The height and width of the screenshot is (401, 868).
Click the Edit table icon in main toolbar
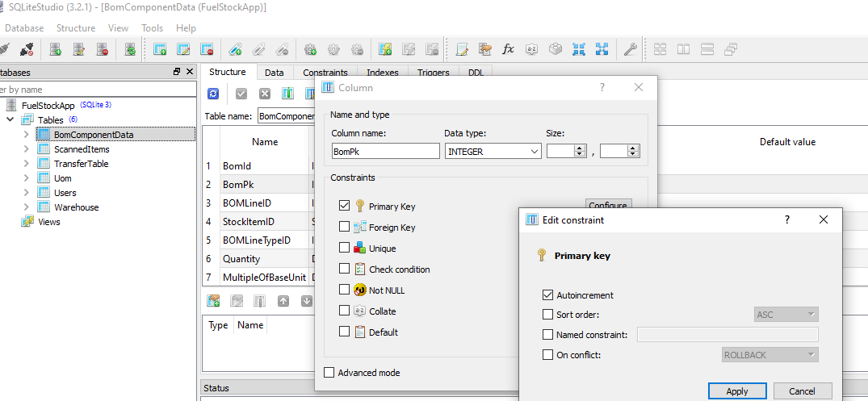pos(183,50)
